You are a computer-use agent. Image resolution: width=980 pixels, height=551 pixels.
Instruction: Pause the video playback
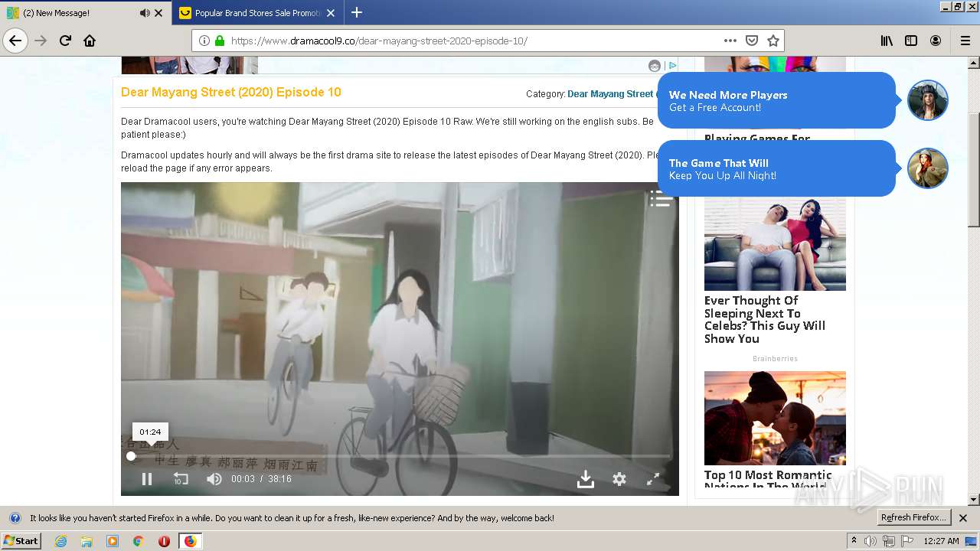147,479
